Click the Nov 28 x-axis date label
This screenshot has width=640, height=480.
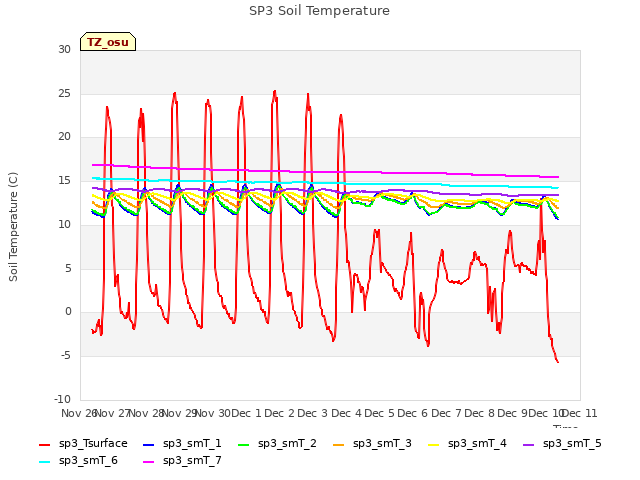tap(147, 413)
